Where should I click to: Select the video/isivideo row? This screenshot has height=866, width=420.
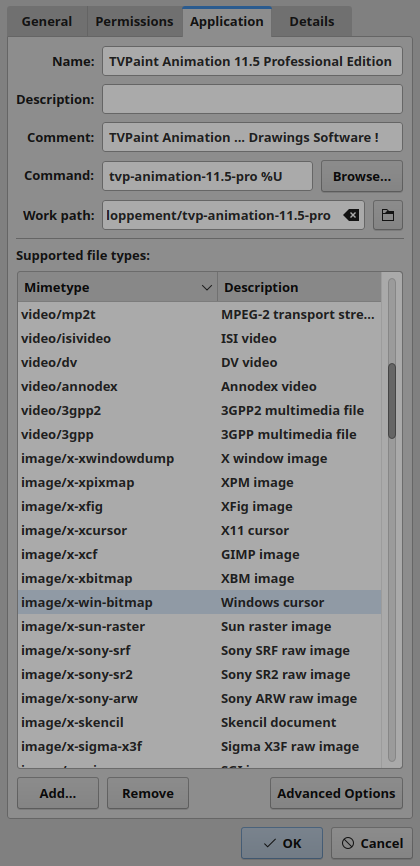tap(200, 339)
